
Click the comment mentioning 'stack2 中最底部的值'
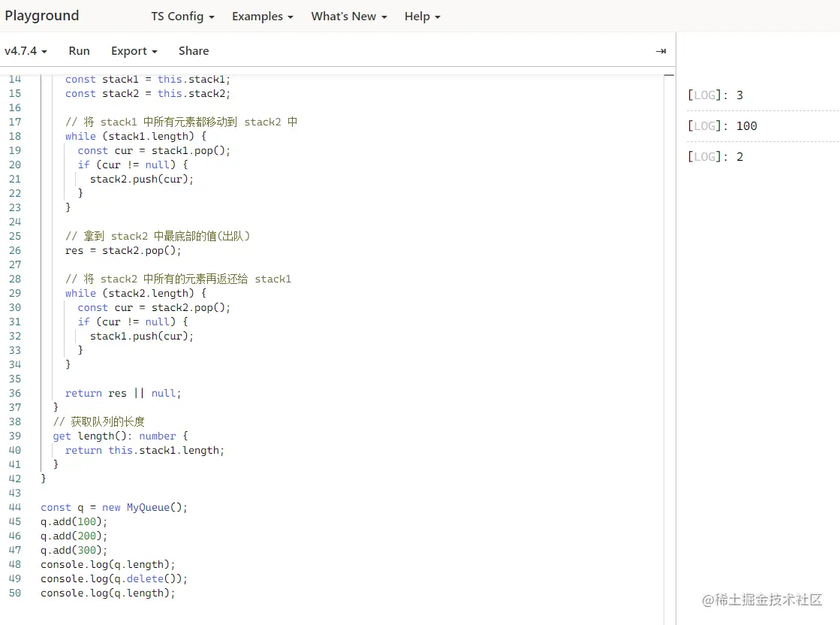pos(158,236)
